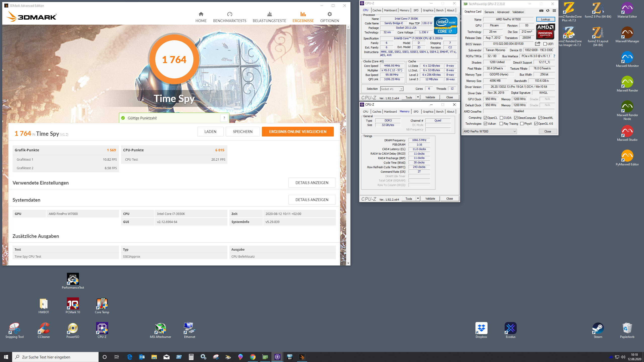Open the Validation tab in GPU-Z

(x=518, y=12)
